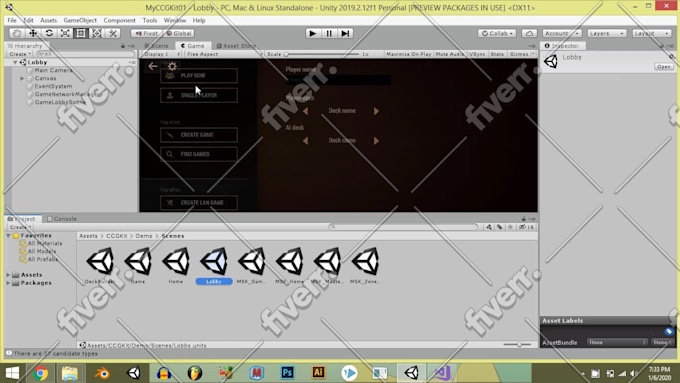The width and height of the screenshot is (680, 383).
Task: Select the MSK_Zone scene asset
Action: 365,265
